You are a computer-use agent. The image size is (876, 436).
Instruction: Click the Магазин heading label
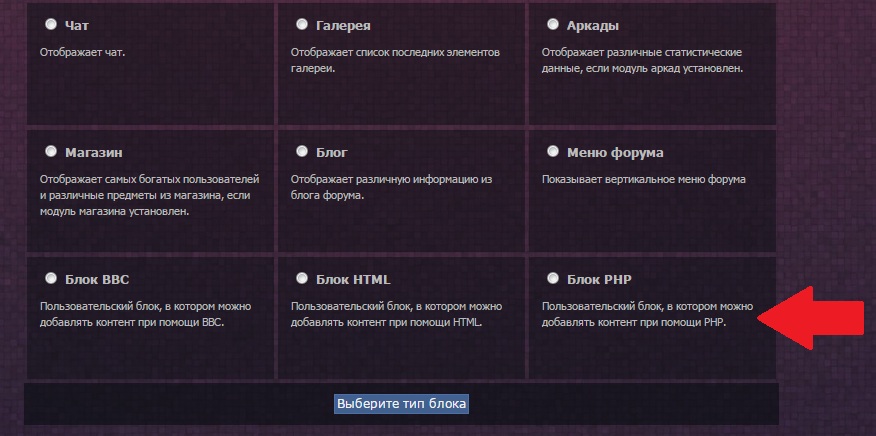pos(94,153)
